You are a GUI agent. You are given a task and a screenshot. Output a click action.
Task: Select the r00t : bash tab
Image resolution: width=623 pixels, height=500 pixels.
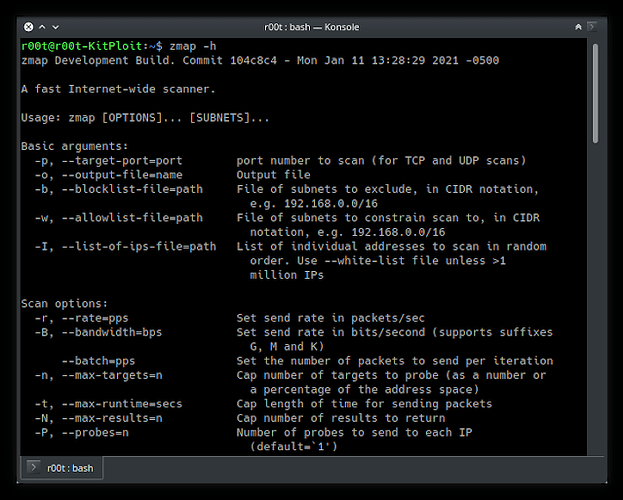pyautogui.click(x=62, y=468)
